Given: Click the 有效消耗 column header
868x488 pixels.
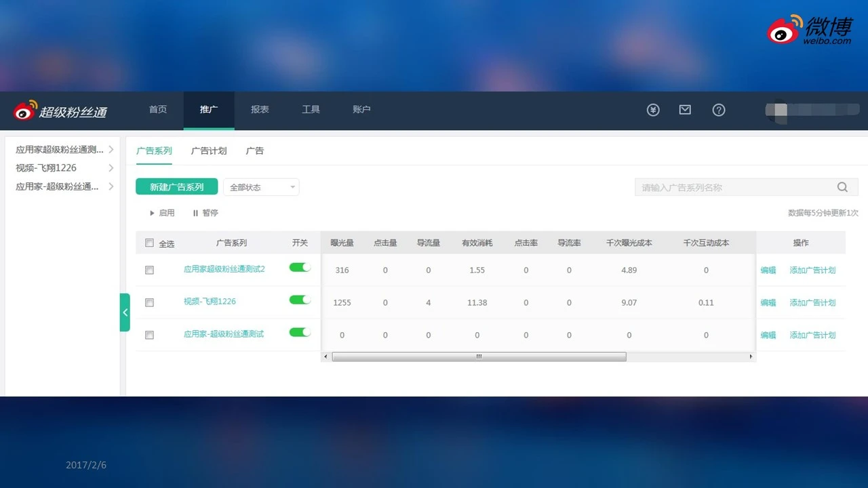Looking at the screenshot, I should tap(477, 243).
